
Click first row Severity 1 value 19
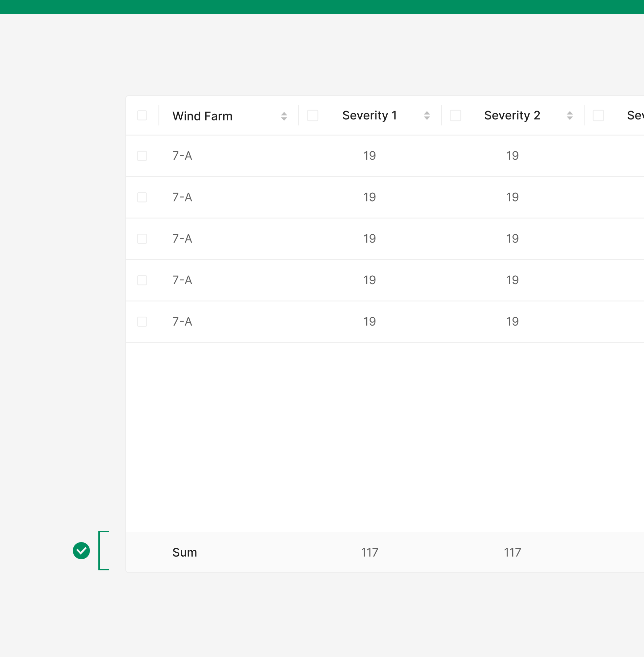(369, 156)
